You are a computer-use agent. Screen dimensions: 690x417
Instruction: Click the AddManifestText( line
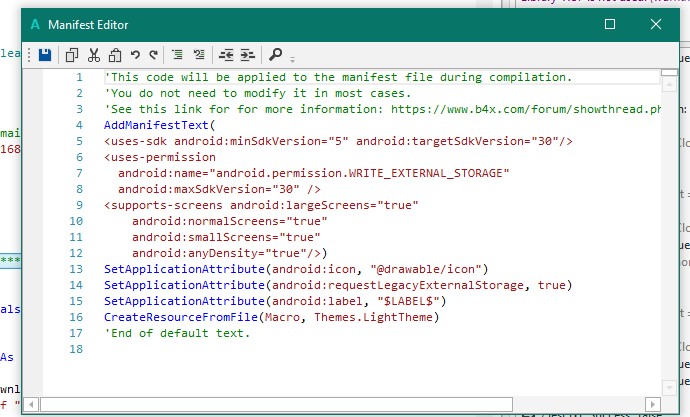pos(159,125)
